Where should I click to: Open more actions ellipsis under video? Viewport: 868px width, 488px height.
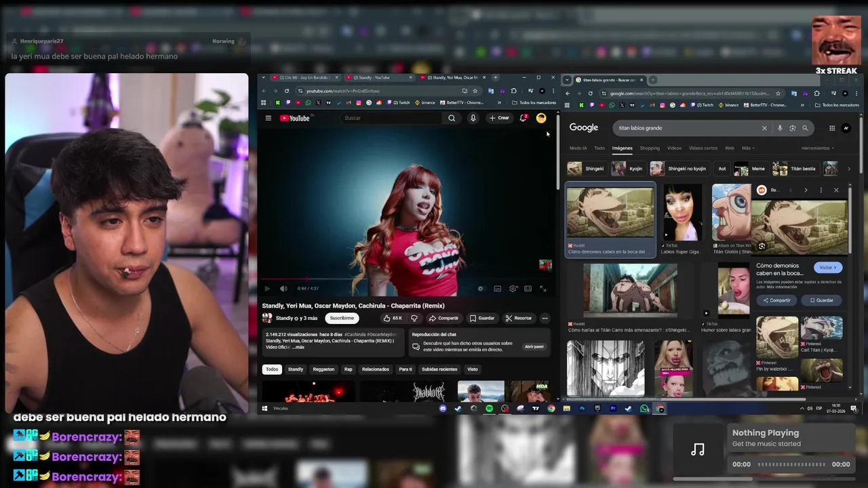point(545,318)
